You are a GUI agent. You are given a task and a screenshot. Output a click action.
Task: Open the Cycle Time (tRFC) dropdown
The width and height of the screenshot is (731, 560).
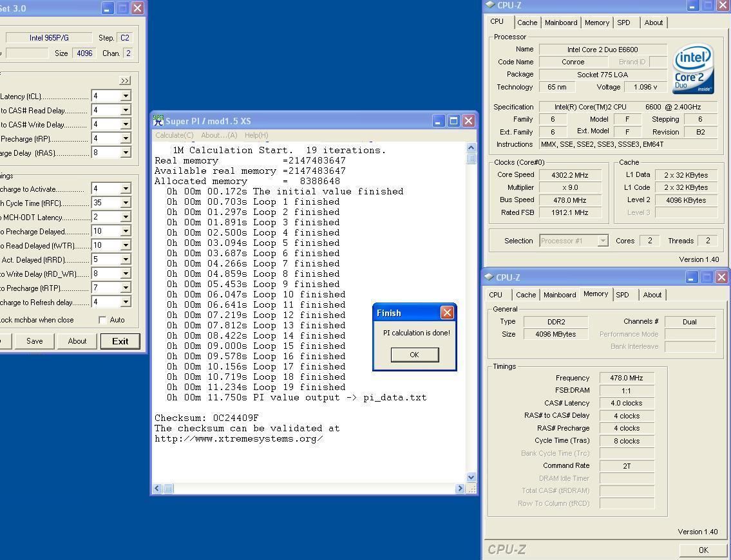coord(126,203)
